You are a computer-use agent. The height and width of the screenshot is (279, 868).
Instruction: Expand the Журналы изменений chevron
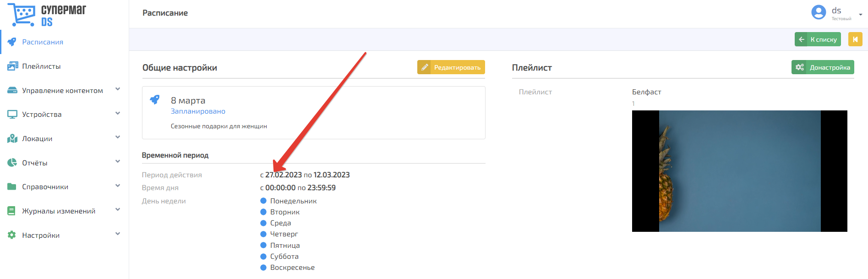click(118, 209)
